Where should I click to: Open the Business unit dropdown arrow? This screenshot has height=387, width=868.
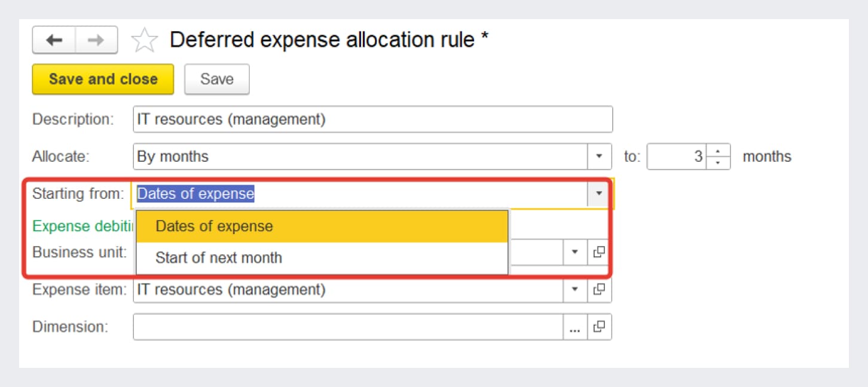[575, 252]
